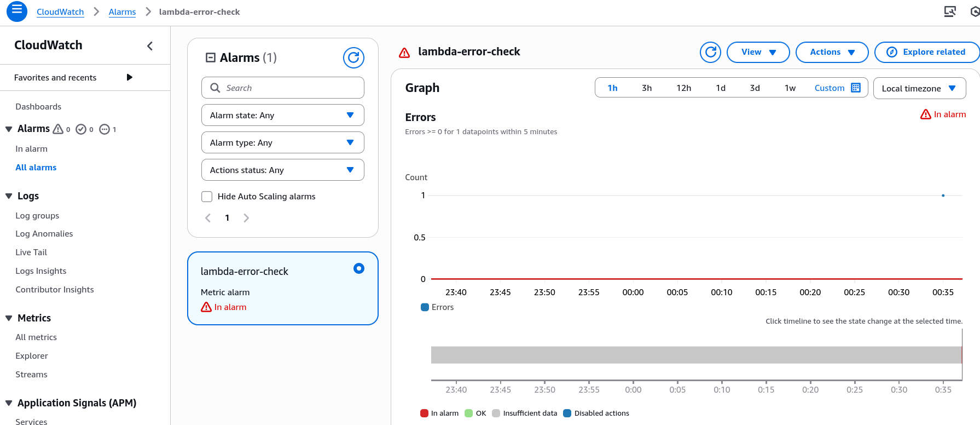The width and height of the screenshot is (980, 425).
Task: Select the 3h time range
Action: click(647, 88)
